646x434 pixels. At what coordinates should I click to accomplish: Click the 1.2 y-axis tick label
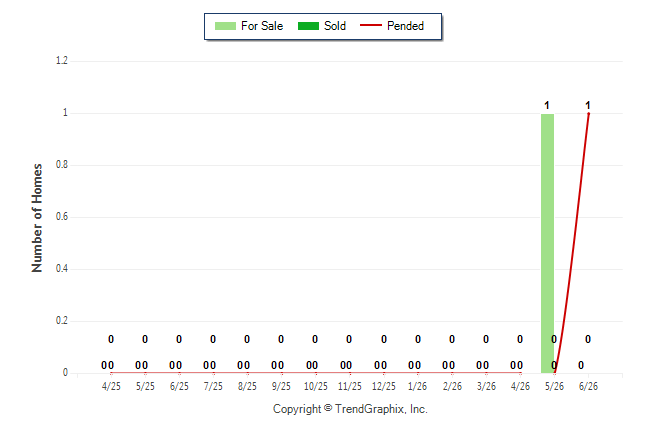click(62, 61)
